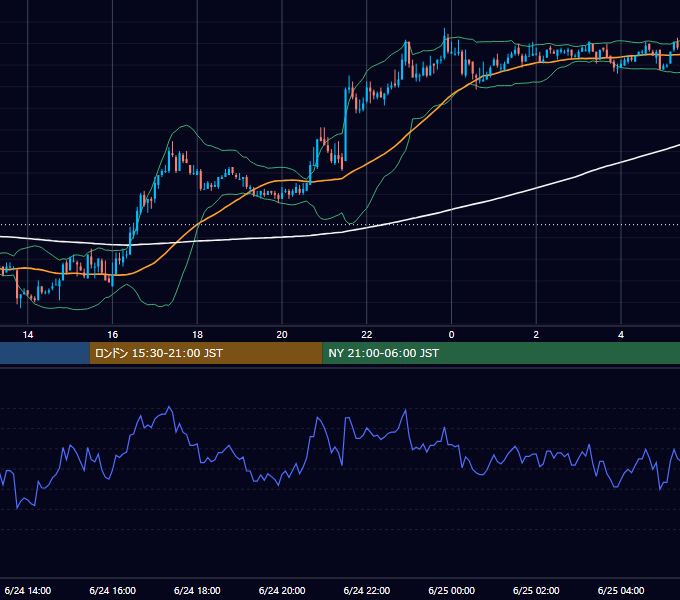Click the 2 hour axis label

coord(536,335)
